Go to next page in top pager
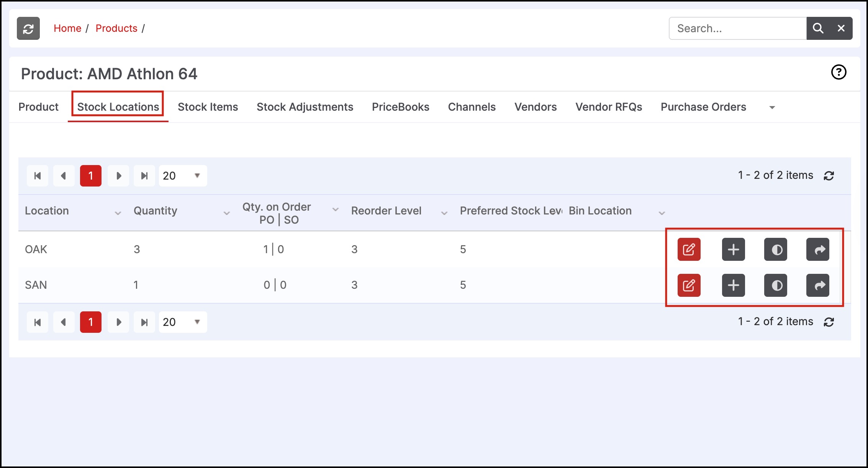868x468 pixels. point(118,176)
